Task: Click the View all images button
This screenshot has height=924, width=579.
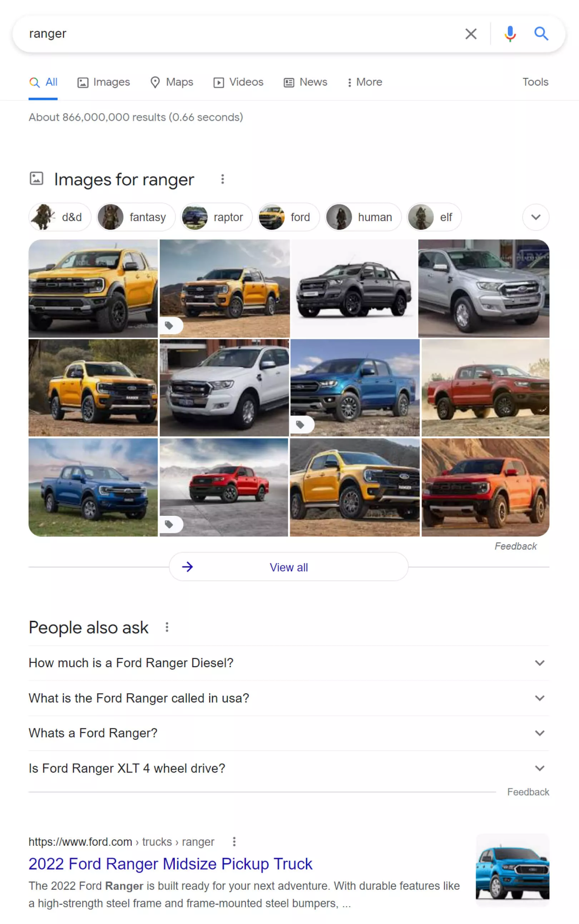Action: coord(289,566)
